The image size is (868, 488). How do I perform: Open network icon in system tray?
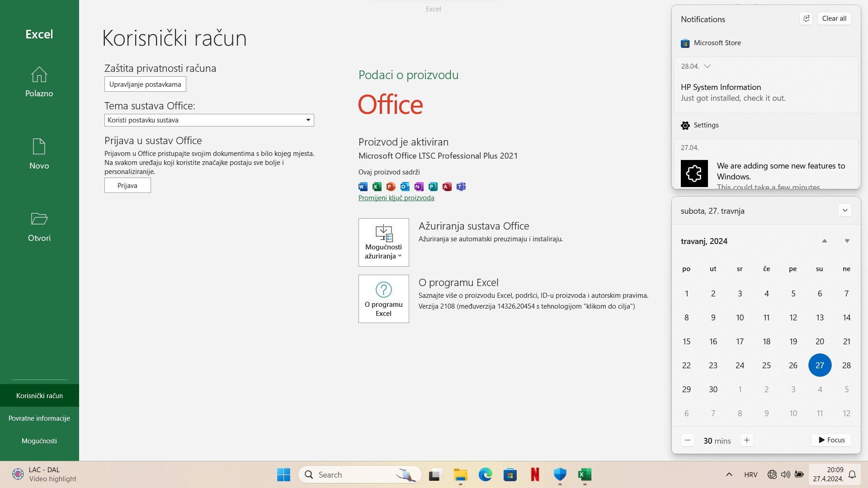772,474
